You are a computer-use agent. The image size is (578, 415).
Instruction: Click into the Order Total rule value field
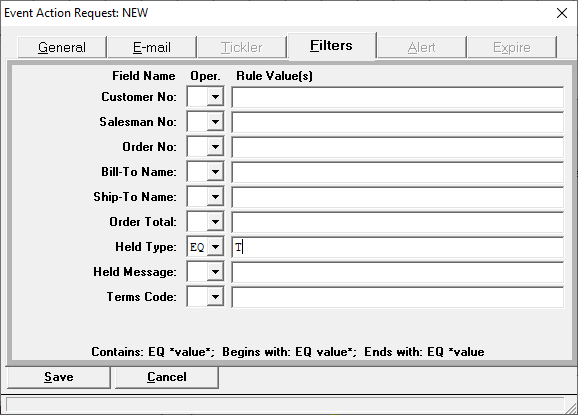(x=398, y=222)
